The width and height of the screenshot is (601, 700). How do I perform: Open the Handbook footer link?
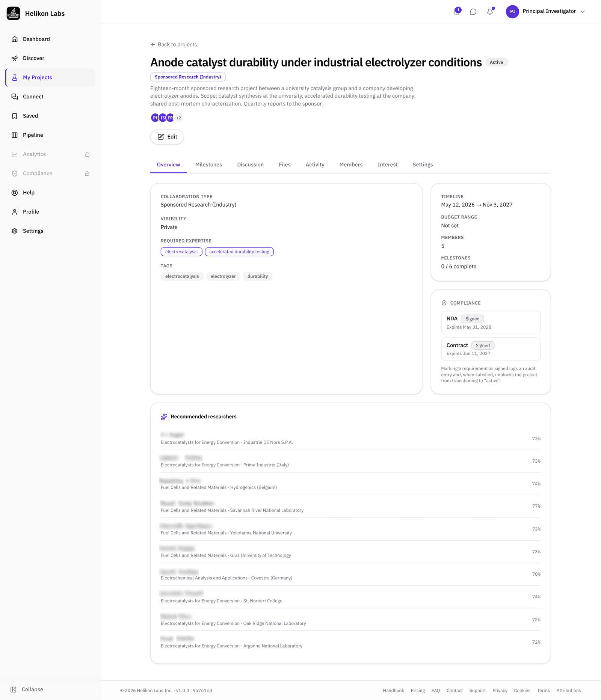click(x=393, y=691)
